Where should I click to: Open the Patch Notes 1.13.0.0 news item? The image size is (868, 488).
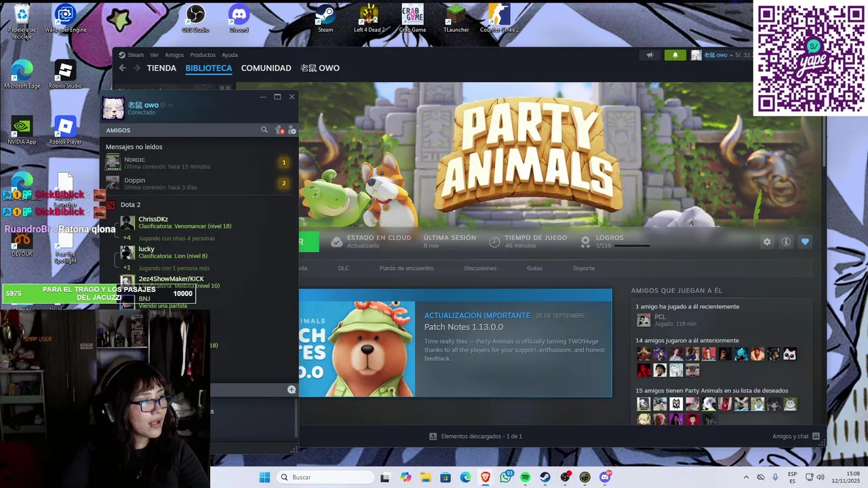coord(464,327)
